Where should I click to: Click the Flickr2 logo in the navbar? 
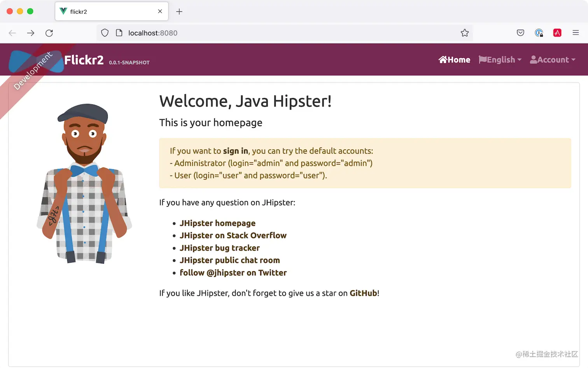pos(84,59)
